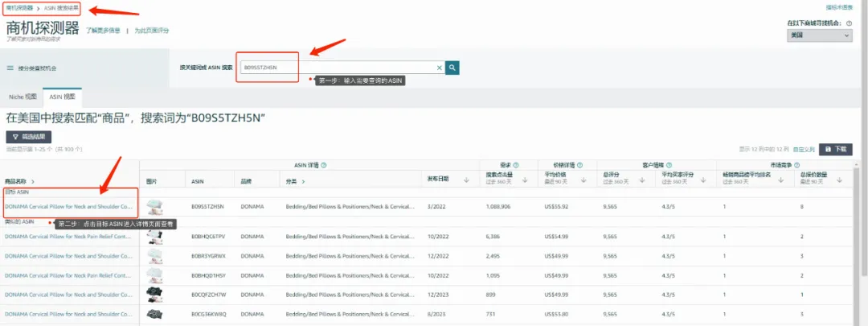Expand the 商品名称 column chevron

[x=33, y=181]
